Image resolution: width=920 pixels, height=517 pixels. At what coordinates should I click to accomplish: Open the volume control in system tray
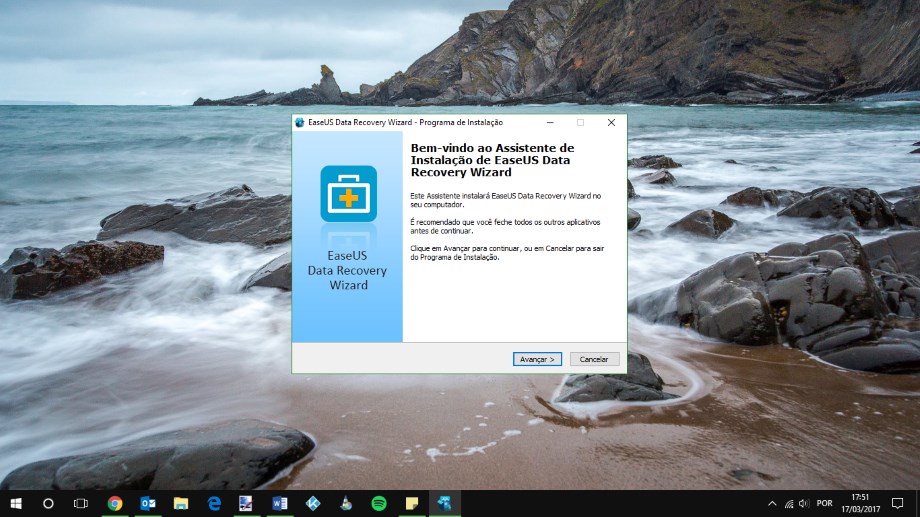804,503
